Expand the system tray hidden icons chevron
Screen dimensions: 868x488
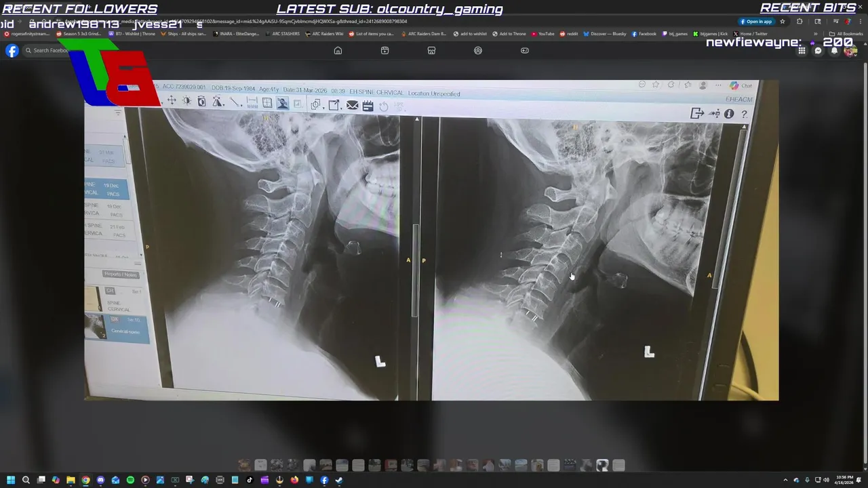click(785, 480)
